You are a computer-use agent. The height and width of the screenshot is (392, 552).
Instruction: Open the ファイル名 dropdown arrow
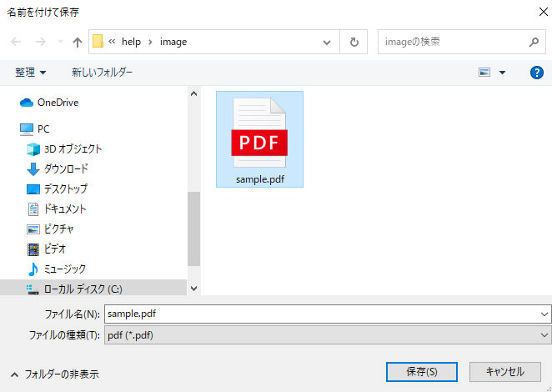[x=544, y=314]
